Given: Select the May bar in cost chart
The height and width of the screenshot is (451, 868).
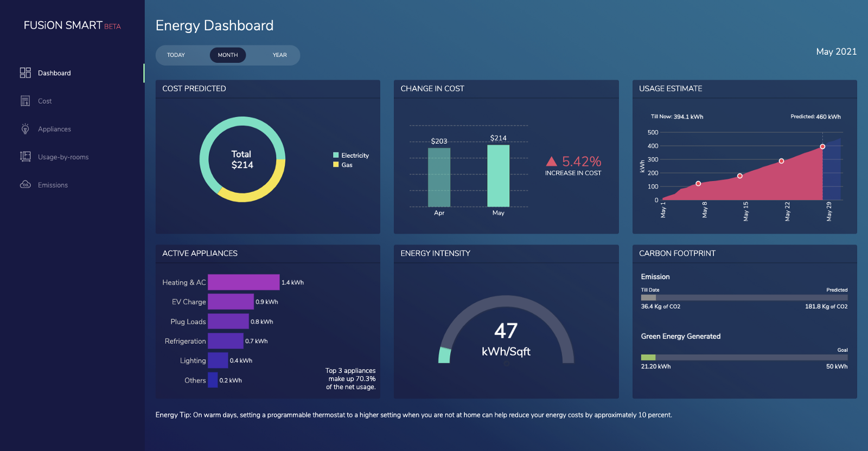Looking at the screenshot, I should (498, 176).
